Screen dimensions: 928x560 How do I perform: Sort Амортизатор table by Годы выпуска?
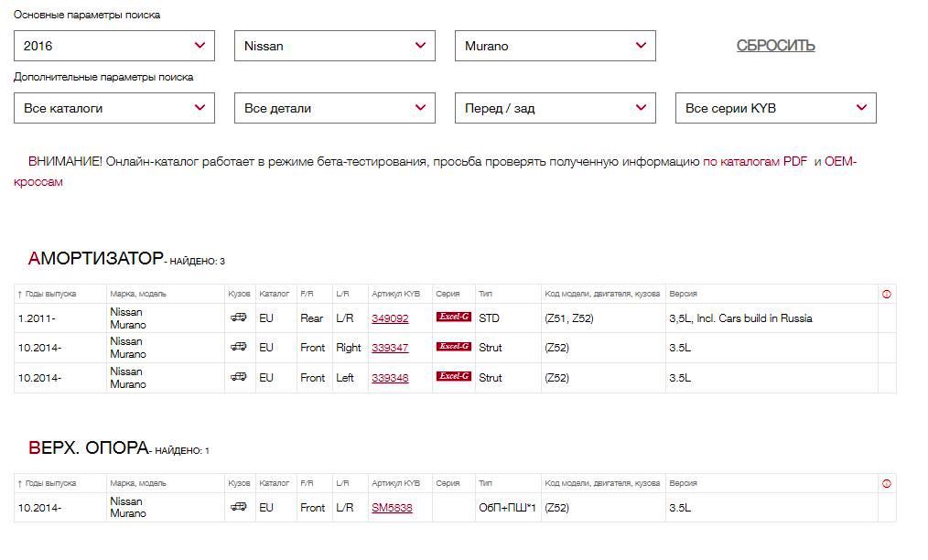click(48, 295)
